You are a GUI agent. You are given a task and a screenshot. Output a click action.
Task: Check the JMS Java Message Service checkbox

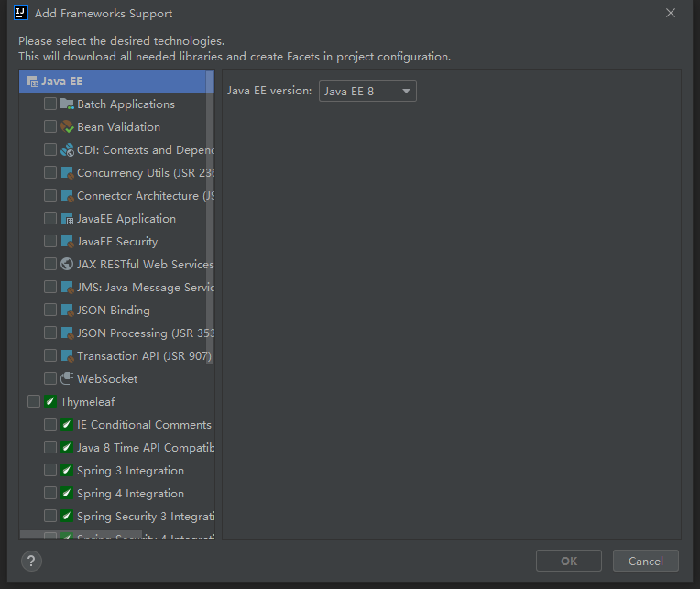click(x=50, y=287)
